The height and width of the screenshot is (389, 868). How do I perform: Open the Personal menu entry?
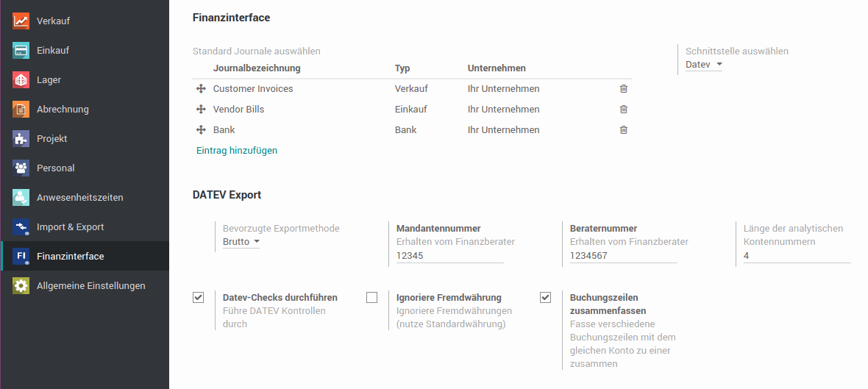coord(55,168)
